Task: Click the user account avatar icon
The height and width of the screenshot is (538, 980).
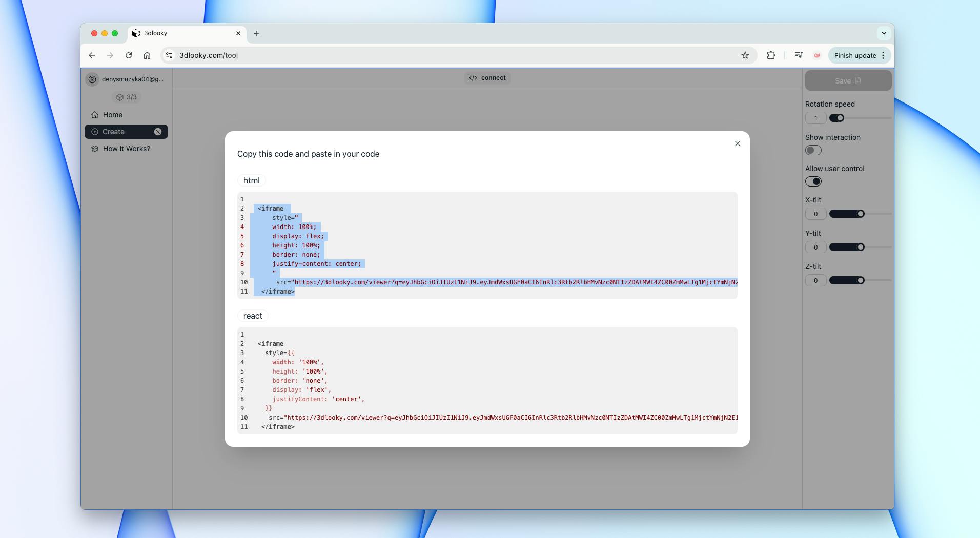Action: [92, 79]
